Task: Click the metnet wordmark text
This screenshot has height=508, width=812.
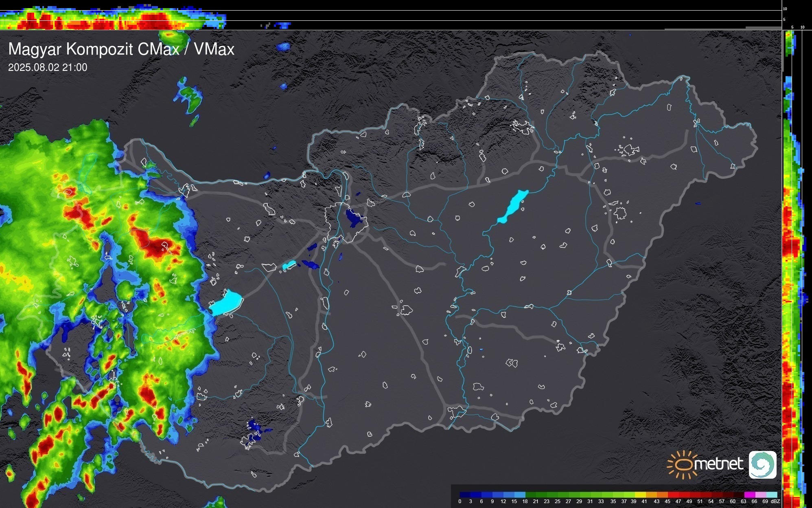Action: point(718,464)
